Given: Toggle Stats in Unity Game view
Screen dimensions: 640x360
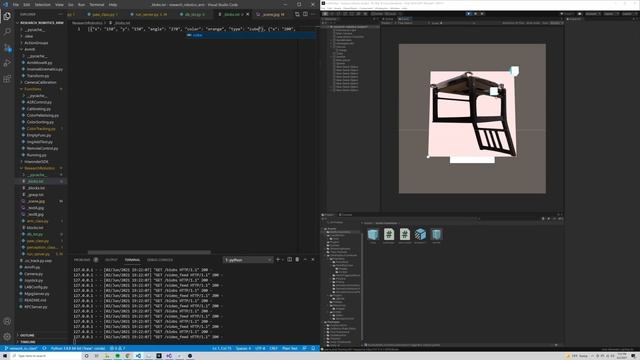Looking at the screenshot, I should [x=545, y=23].
